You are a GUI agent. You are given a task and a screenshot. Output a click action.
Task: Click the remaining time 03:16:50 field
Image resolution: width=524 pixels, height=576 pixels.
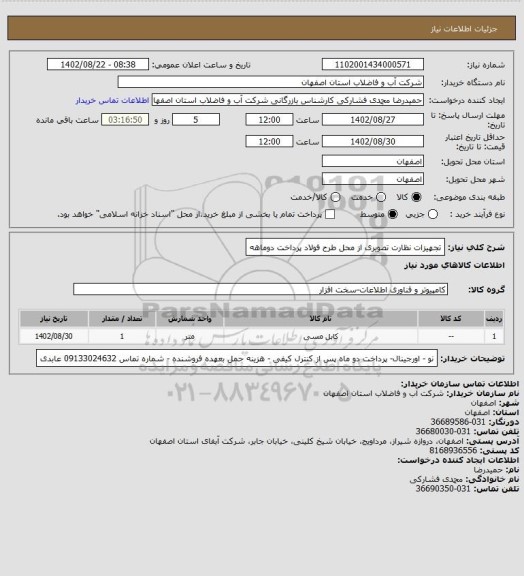pos(125,120)
